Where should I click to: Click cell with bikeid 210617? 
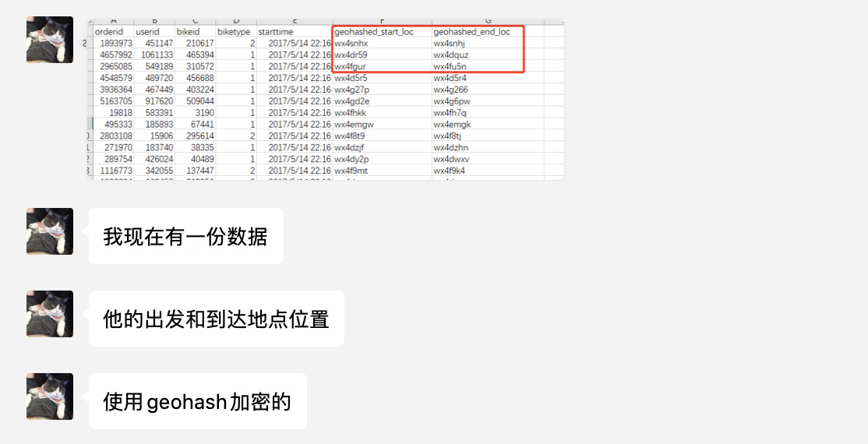196,43
